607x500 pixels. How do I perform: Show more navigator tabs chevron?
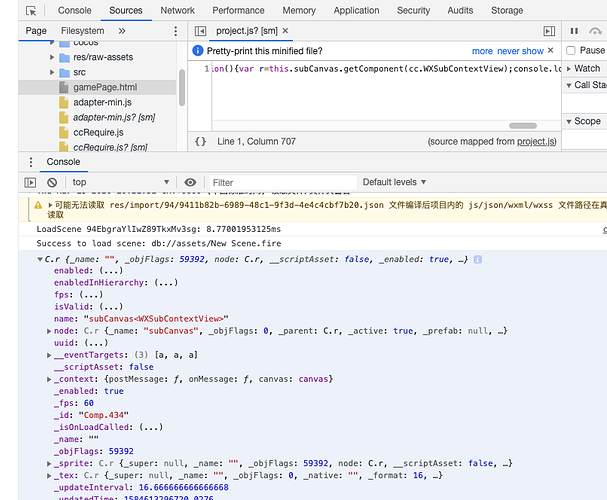122,31
